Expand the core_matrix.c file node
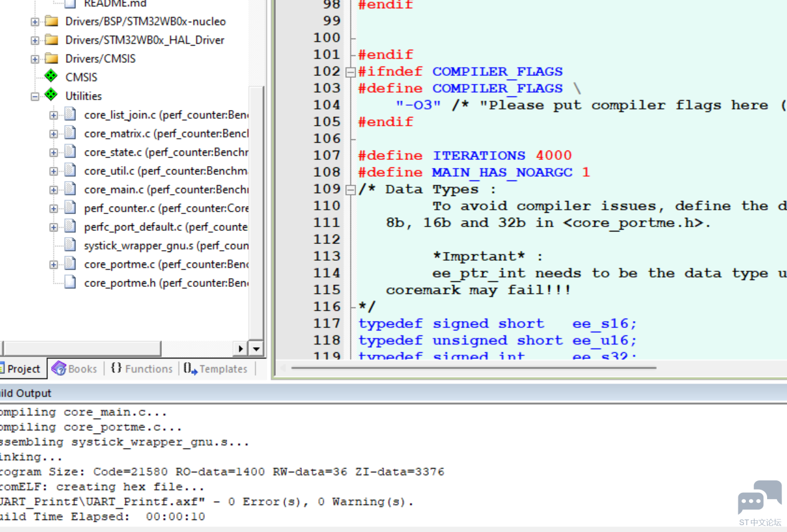The height and width of the screenshot is (532, 787). click(x=54, y=134)
